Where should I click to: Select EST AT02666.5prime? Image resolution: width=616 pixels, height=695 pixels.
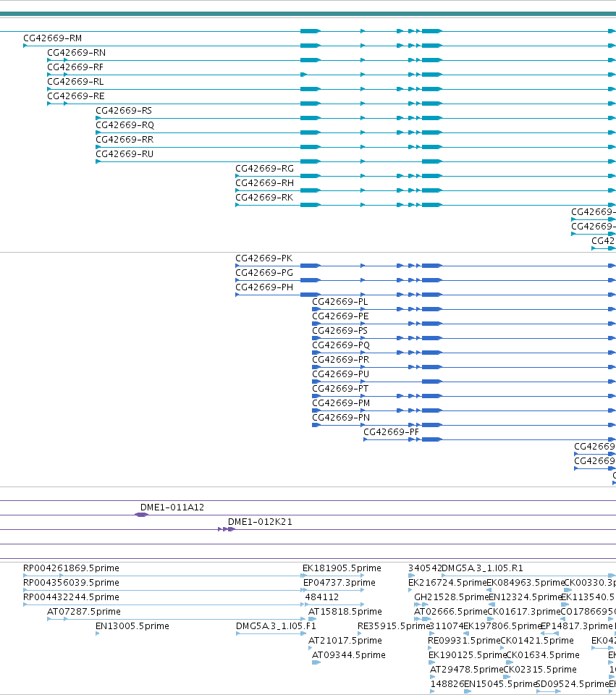point(451,612)
